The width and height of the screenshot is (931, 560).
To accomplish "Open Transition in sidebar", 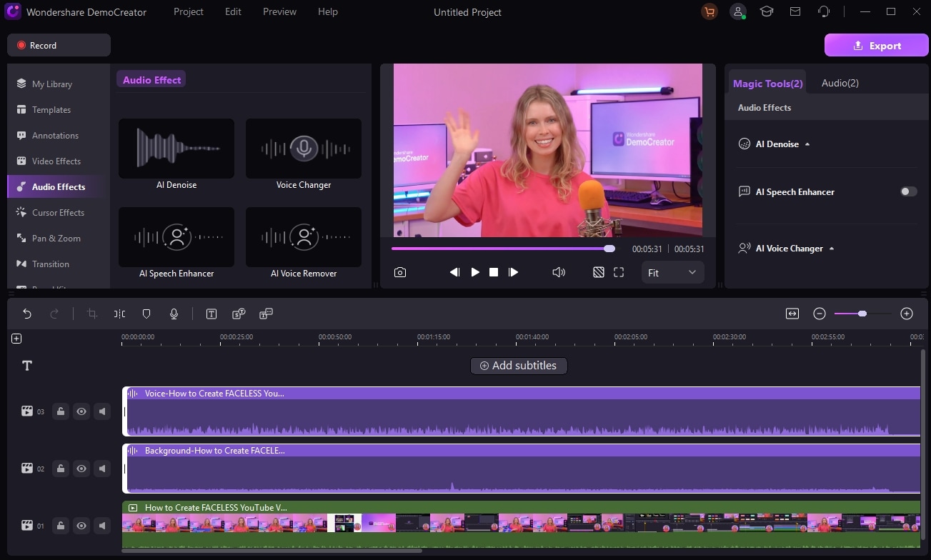I will (58, 264).
